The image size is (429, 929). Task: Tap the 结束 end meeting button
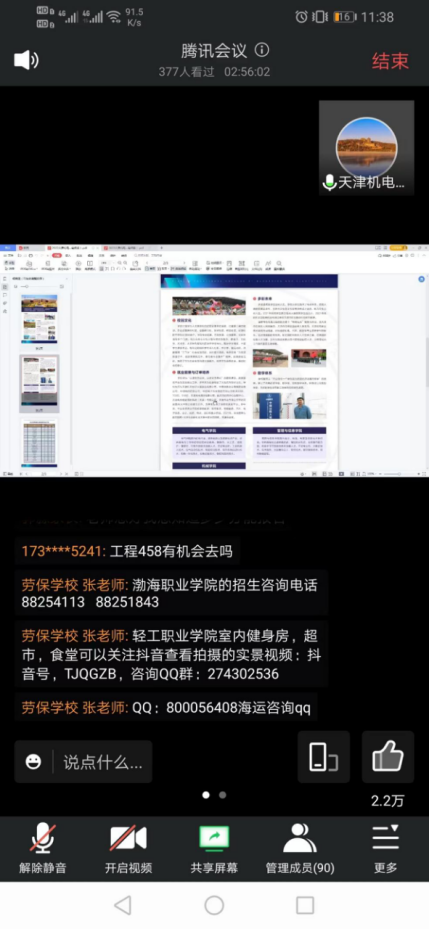(390, 60)
